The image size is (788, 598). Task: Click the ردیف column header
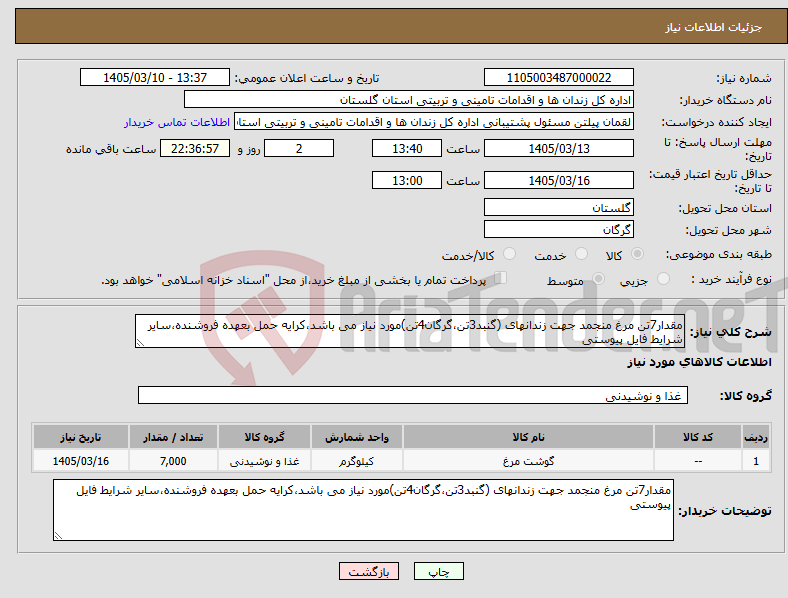(756, 437)
